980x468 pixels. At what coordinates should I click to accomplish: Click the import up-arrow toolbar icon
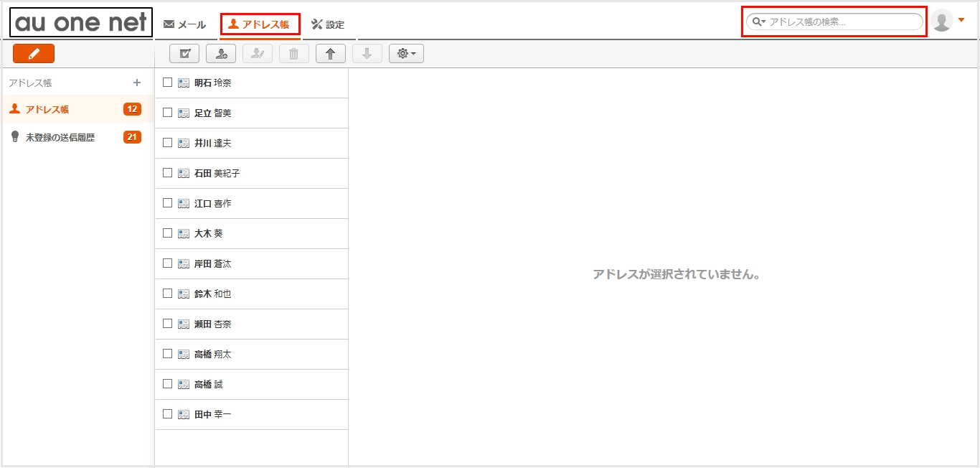(331, 53)
